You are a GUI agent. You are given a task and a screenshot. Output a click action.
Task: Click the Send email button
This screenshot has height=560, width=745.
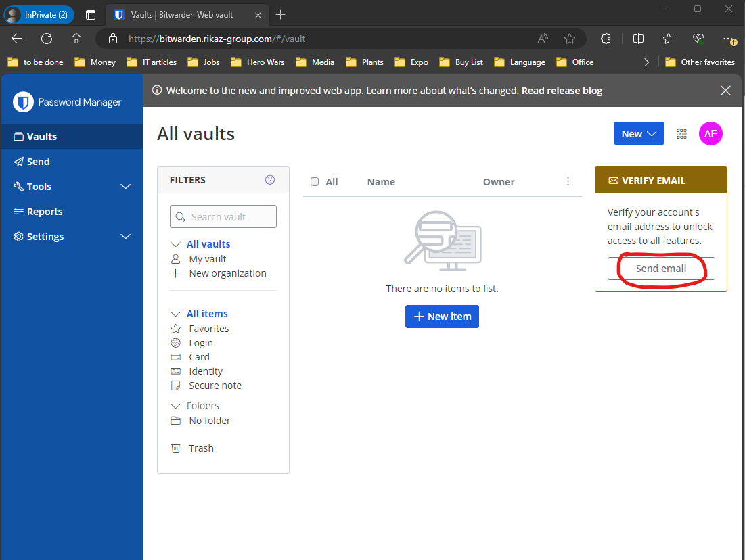coord(661,269)
